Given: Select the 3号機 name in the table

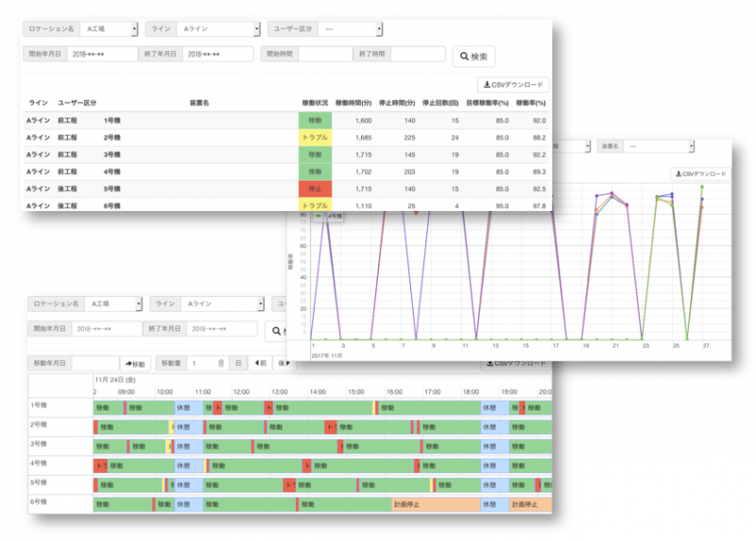Looking at the screenshot, I should point(112,154).
